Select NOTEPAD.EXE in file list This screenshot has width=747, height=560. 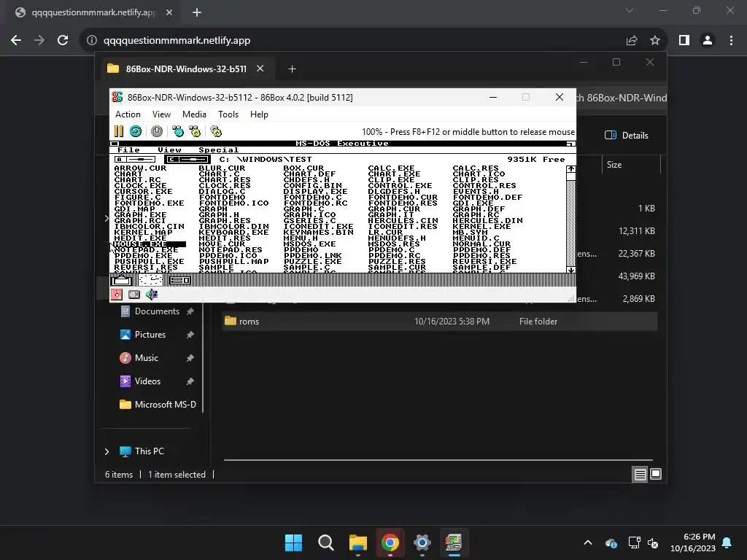pos(146,250)
